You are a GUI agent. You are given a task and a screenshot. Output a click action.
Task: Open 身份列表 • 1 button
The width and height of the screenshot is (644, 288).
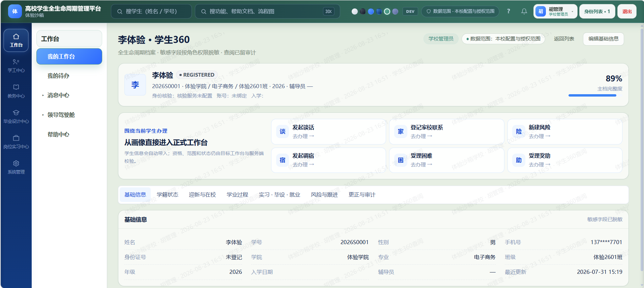pyautogui.click(x=597, y=11)
